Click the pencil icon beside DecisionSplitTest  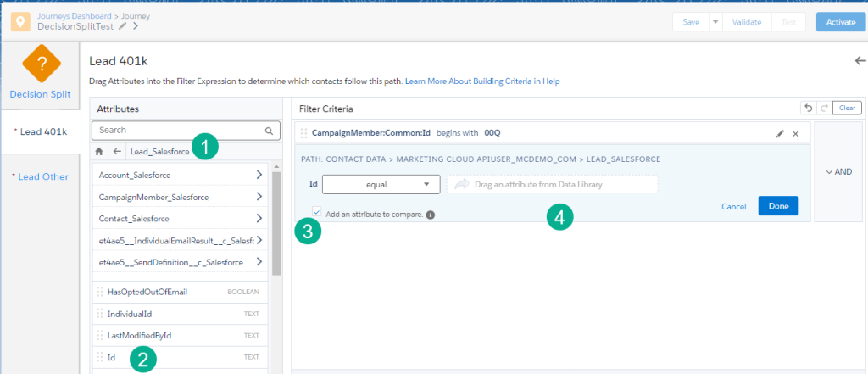[x=123, y=26]
